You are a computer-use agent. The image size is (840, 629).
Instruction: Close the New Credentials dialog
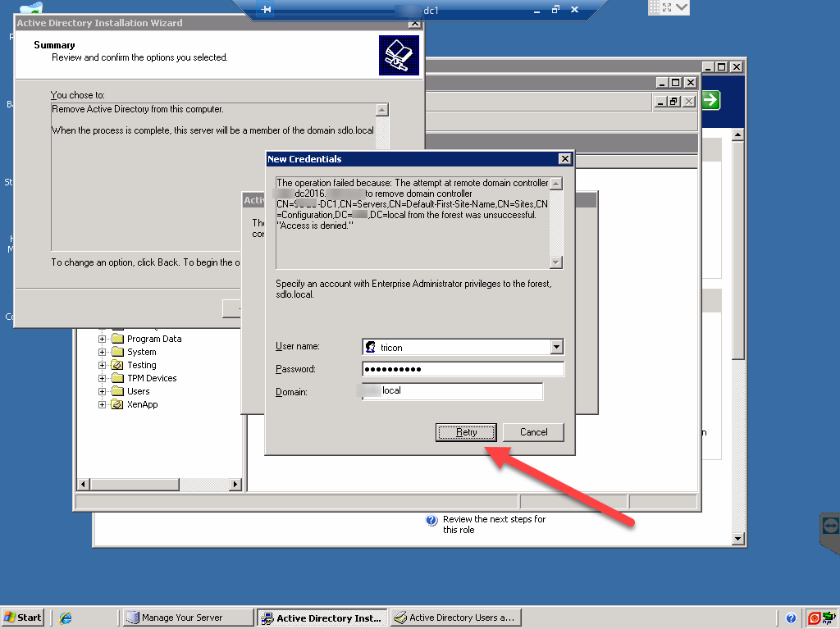tap(564, 159)
